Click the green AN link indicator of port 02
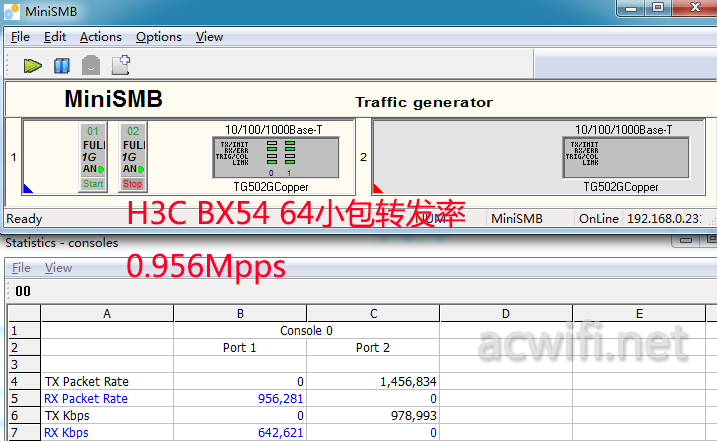 coord(141,169)
